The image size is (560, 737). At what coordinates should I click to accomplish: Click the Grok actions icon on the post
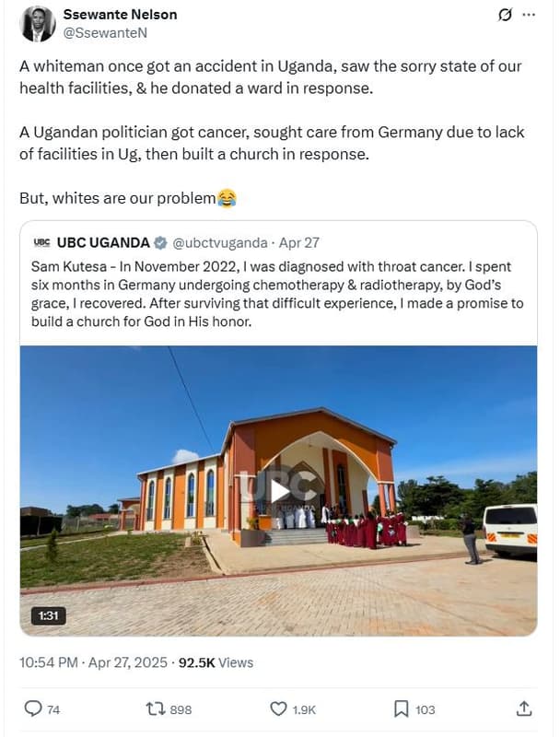coord(507,13)
